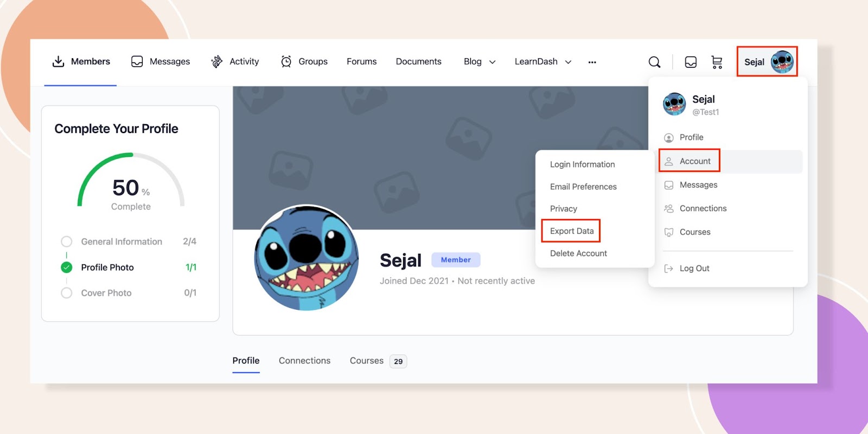The height and width of the screenshot is (434, 868).
Task: Click the 2/4 General Information count
Action: 189,241
